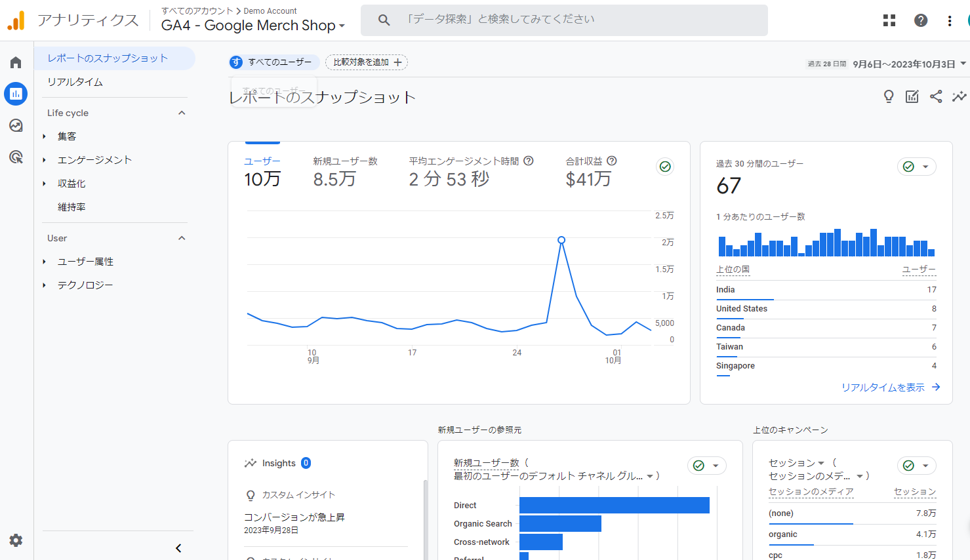This screenshot has width=970, height=560.
Task: Click the Canada country row
Action: pyautogui.click(x=826, y=328)
